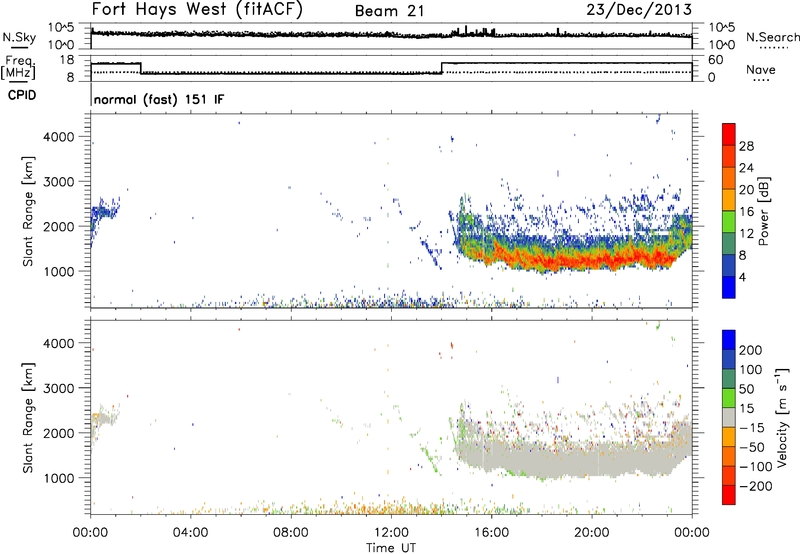Image resolution: width=800 pixels, height=554 pixels.
Task: Click the frequency step-up line near 14:00
Action: point(442,68)
